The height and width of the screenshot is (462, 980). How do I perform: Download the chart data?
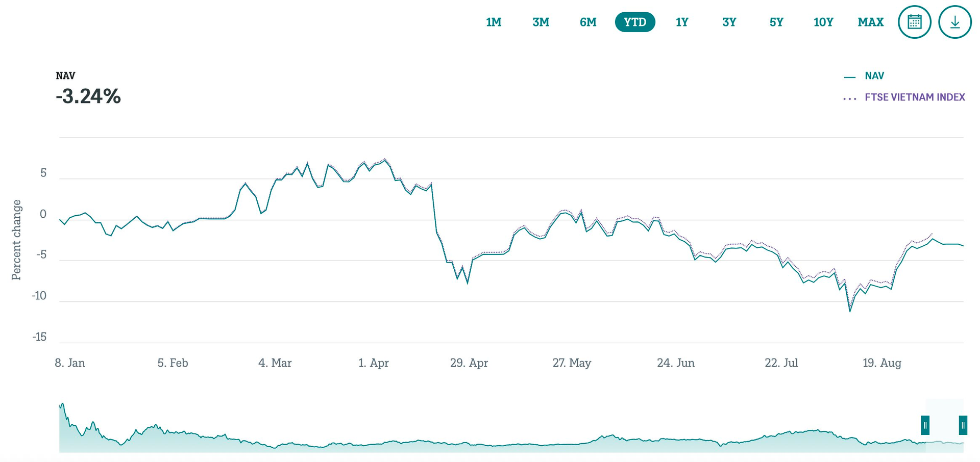point(954,22)
